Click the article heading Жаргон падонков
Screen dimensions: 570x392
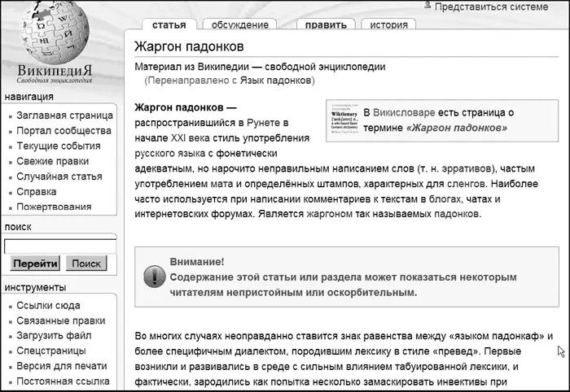[x=189, y=46]
